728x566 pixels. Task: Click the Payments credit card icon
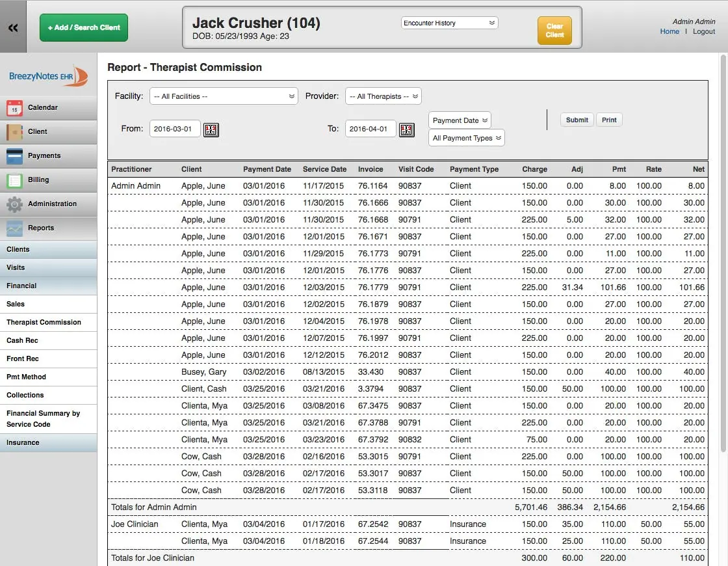coord(14,156)
